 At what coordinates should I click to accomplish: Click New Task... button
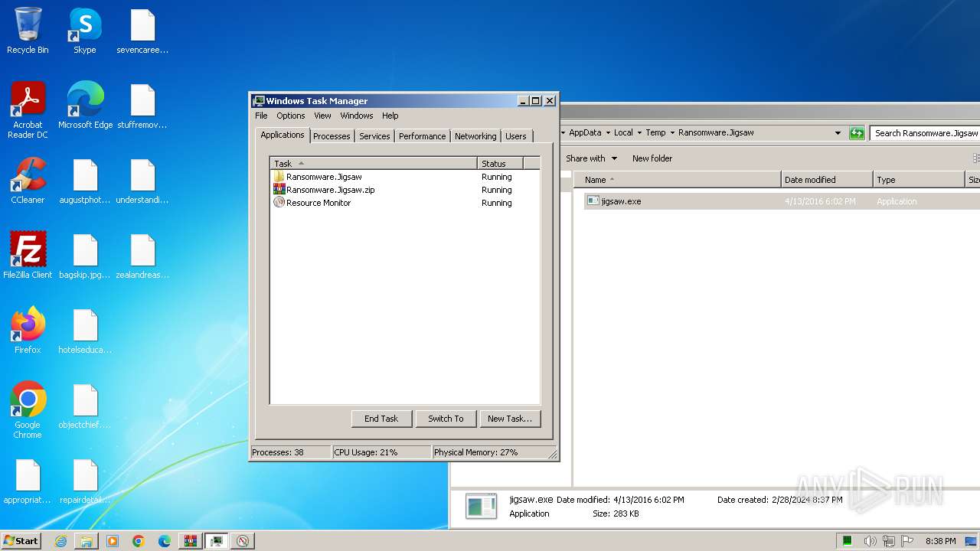(510, 419)
